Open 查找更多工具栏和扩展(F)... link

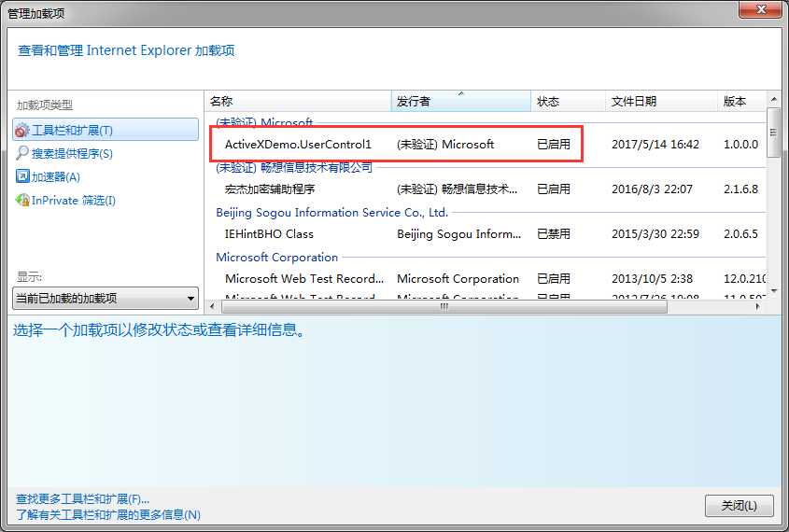pyautogui.click(x=82, y=498)
